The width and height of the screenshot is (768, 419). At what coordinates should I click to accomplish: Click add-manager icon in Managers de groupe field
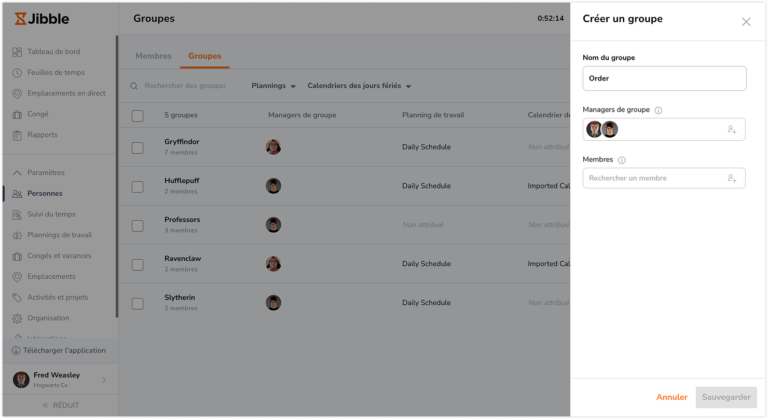tap(732, 129)
